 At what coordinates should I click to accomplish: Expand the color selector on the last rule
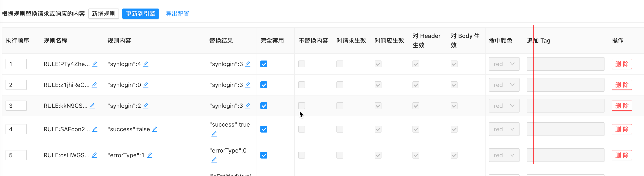(504, 155)
